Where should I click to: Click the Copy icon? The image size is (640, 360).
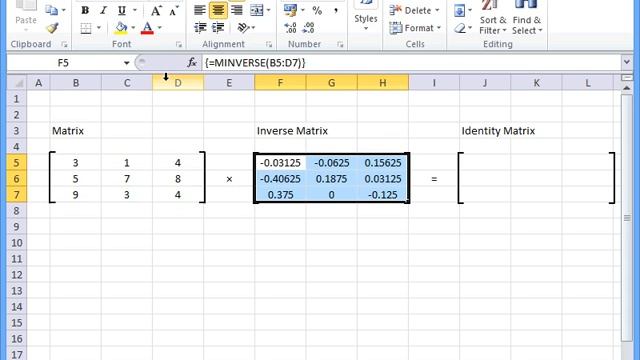[x=51, y=10]
